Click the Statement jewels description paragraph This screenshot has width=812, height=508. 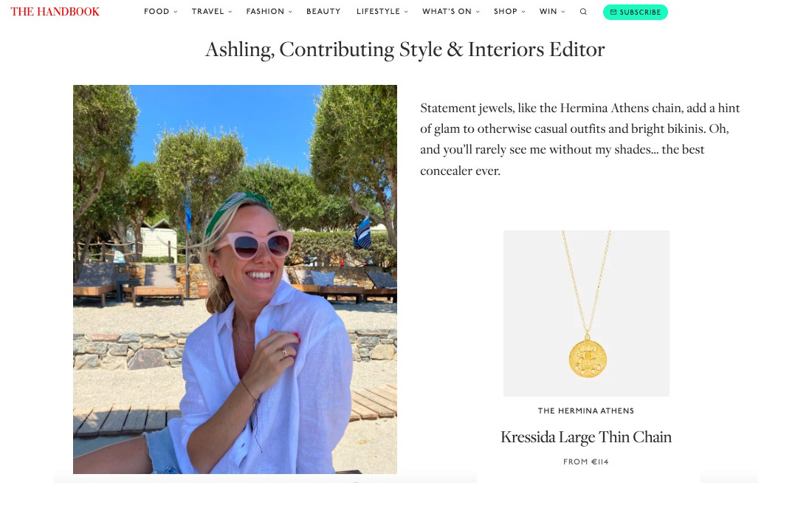pyautogui.click(x=579, y=139)
